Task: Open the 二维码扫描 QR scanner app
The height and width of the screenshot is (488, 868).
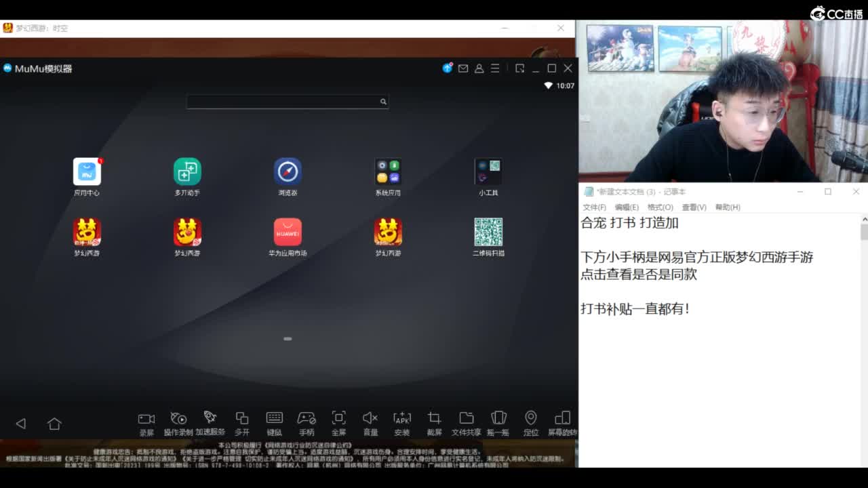Action: point(488,232)
